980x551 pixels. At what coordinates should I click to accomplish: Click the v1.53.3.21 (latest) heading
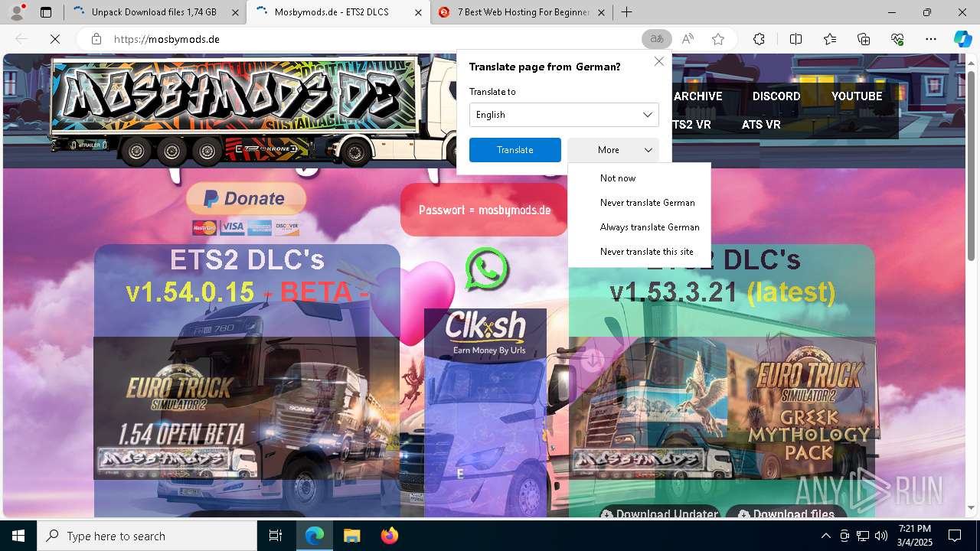[x=722, y=291]
